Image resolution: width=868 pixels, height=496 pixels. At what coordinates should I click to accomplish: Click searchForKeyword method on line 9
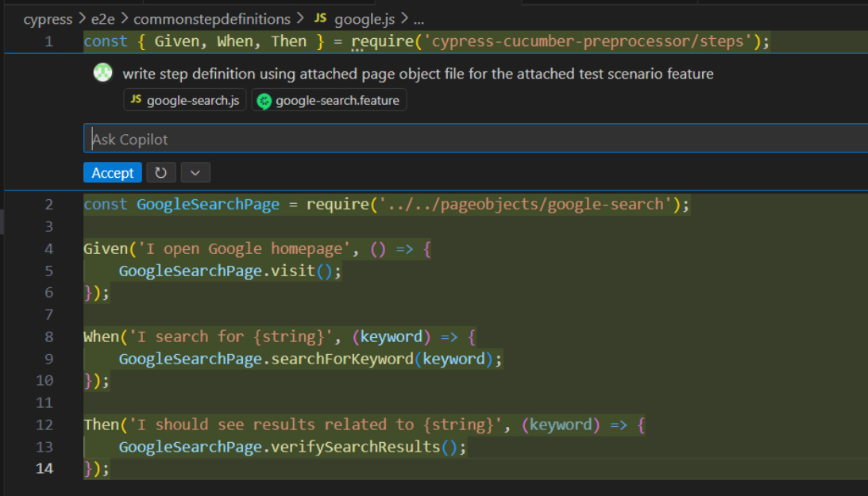342,359
